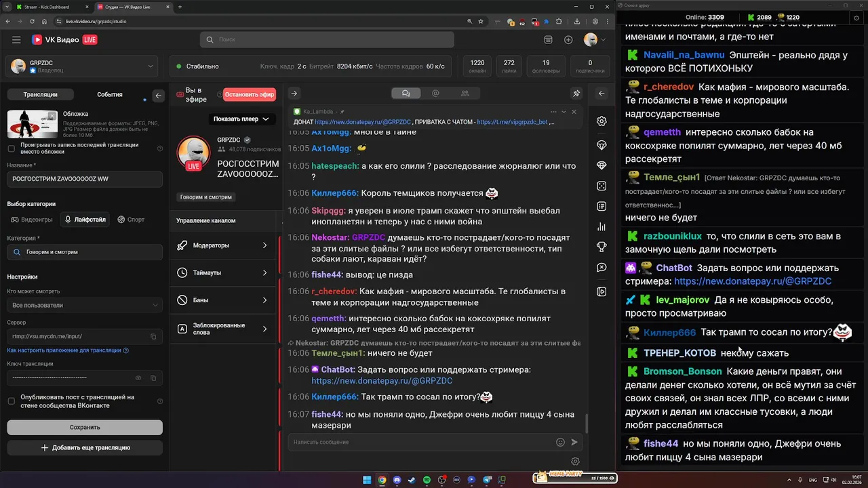
Task: Click the outlined diamond sidebar icon
Action: [x=601, y=145]
